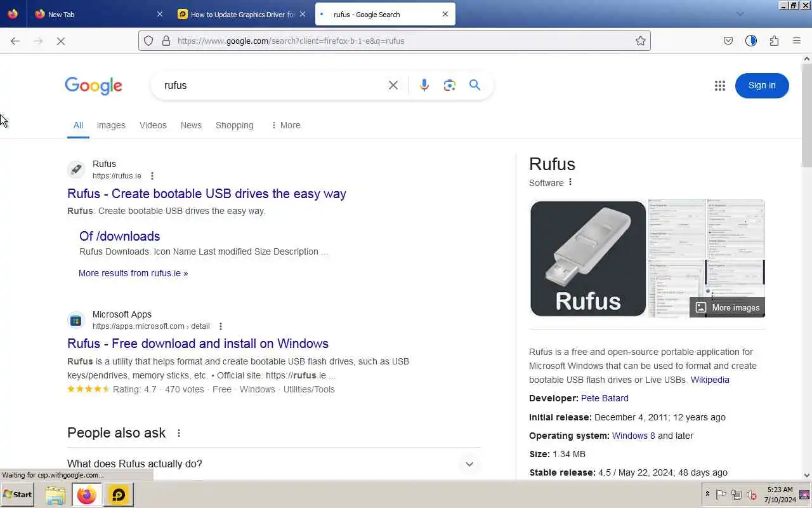Open options menu for Microsoft Apps result
The width and height of the screenshot is (812, 508).
(220, 326)
